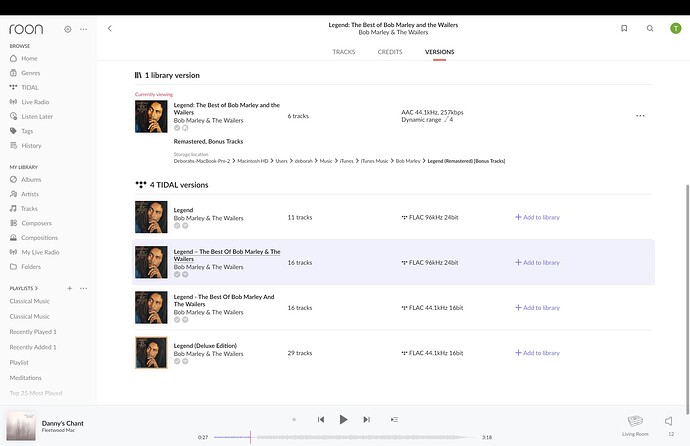Click the Roon logo
The height and width of the screenshot is (446, 690).
point(26,29)
